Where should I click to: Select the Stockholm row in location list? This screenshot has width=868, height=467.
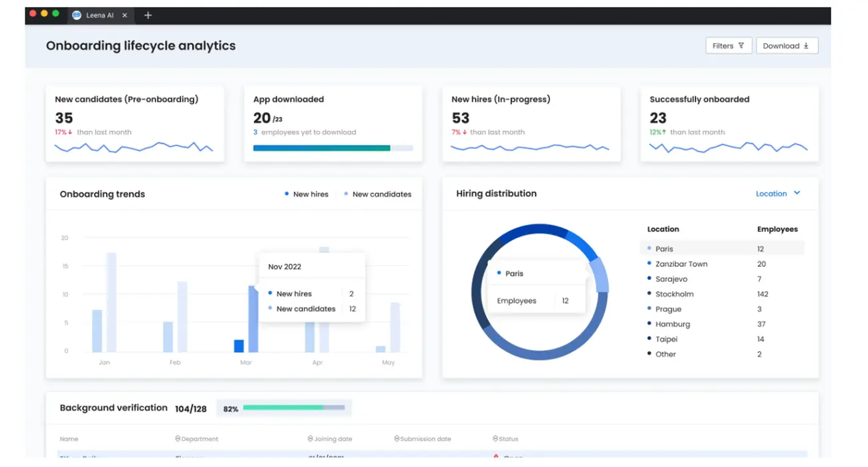[674, 294]
